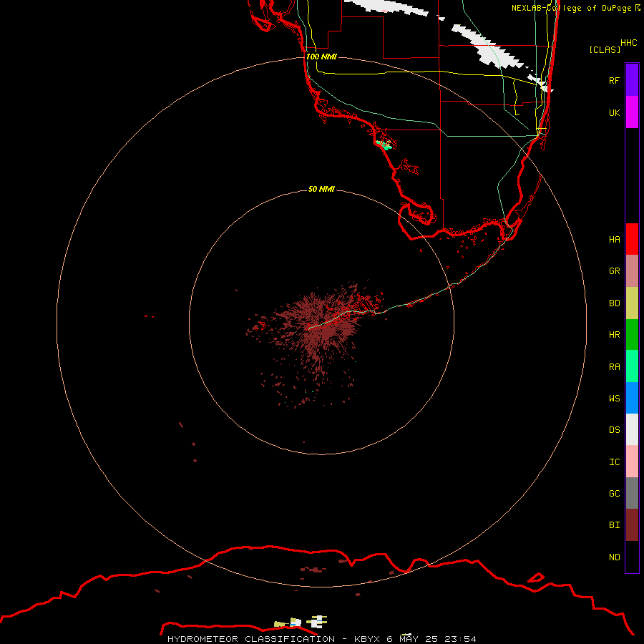This screenshot has height=644, width=644.
Task: Select the BI brown legend swatch
Action: pos(632,525)
